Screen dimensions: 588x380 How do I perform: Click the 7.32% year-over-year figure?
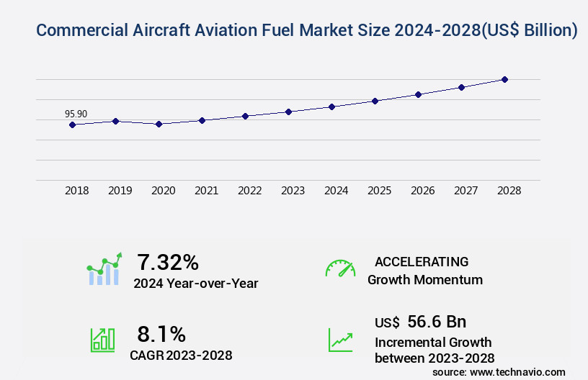[168, 262]
